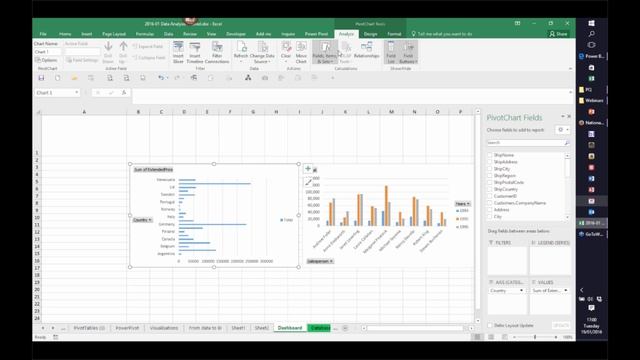Check the Customers.CompanyName field checkbox
640x360 pixels.
[x=490, y=203]
